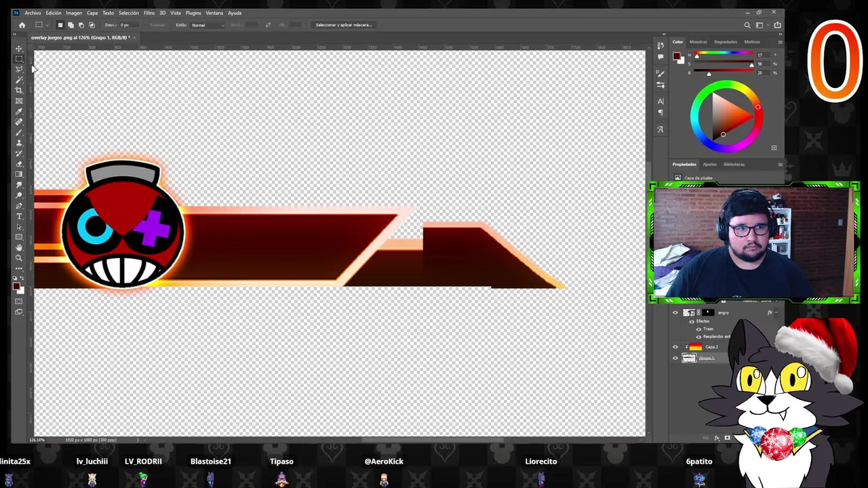Open the Archivo menu
Image resolution: width=868 pixels, height=488 pixels.
[x=33, y=13]
